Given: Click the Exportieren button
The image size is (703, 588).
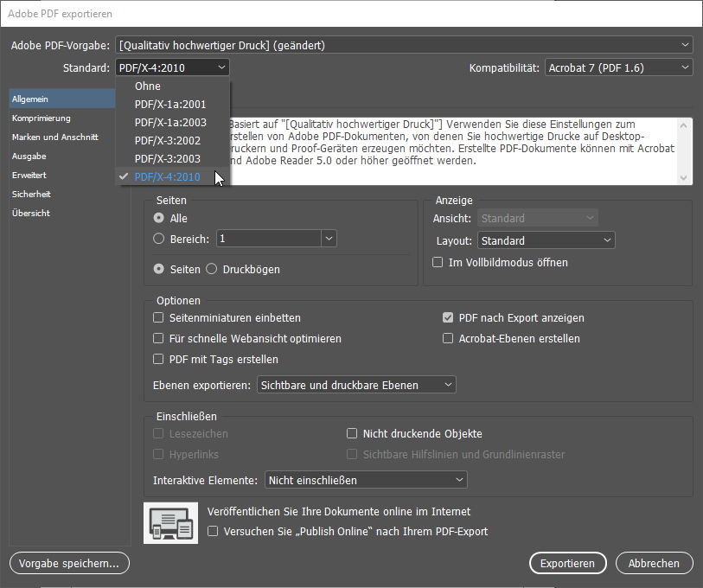Looking at the screenshot, I should click(x=567, y=564).
